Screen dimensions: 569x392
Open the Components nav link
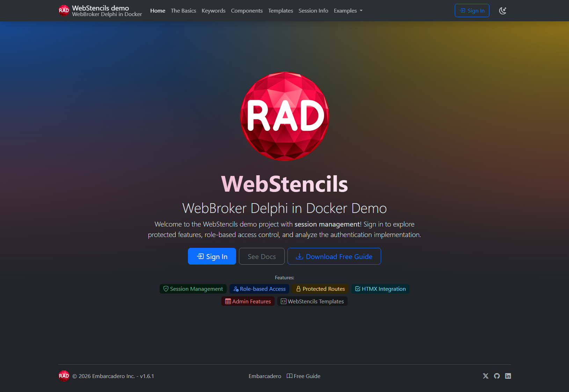tap(247, 11)
